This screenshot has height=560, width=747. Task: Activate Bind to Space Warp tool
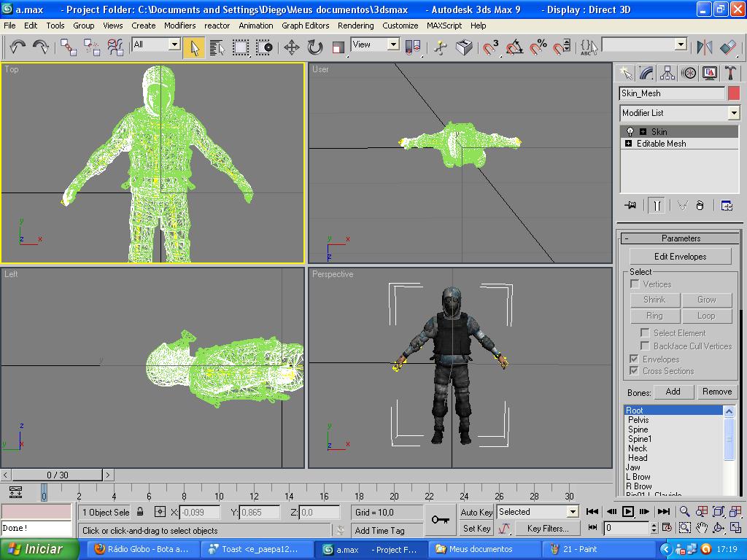[115, 47]
